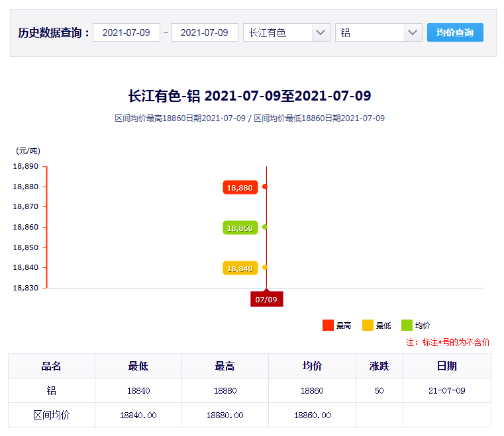This screenshot has width=504, height=436.
Task: Click the 均价查询 button
Action: [x=455, y=32]
